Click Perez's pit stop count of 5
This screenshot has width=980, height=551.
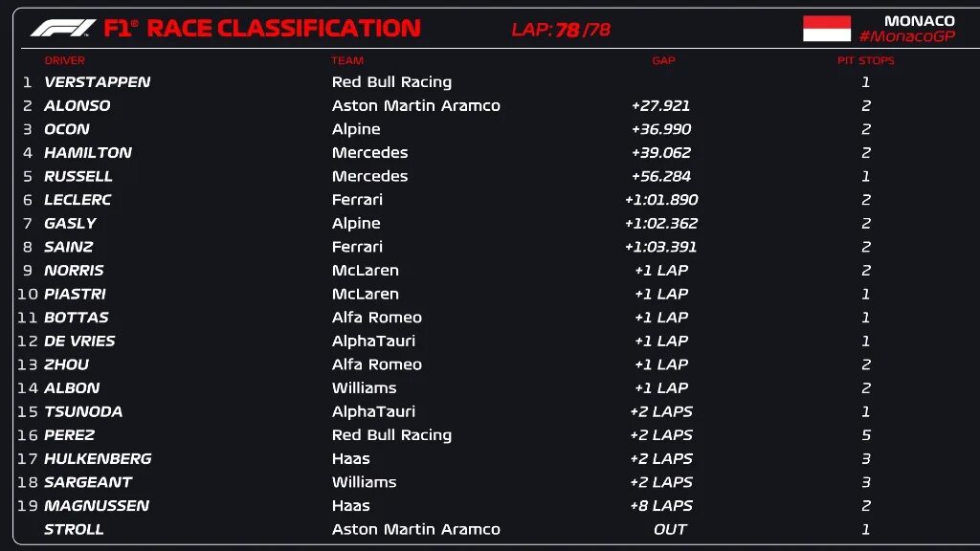(866, 435)
